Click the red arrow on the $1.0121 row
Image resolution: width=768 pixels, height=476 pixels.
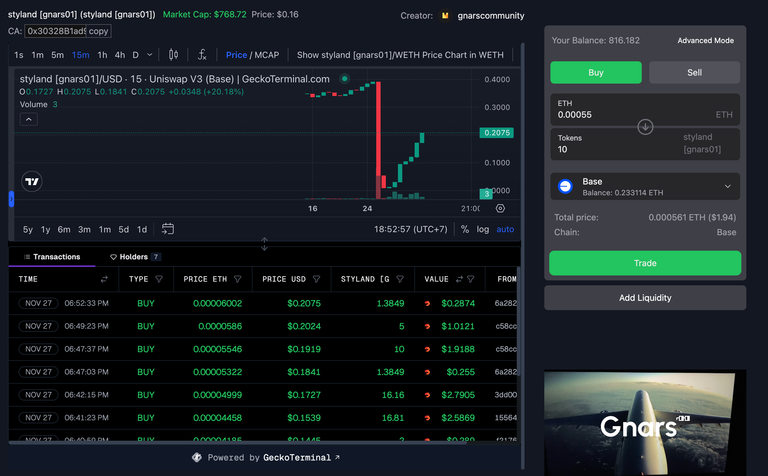click(x=427, y=327)
